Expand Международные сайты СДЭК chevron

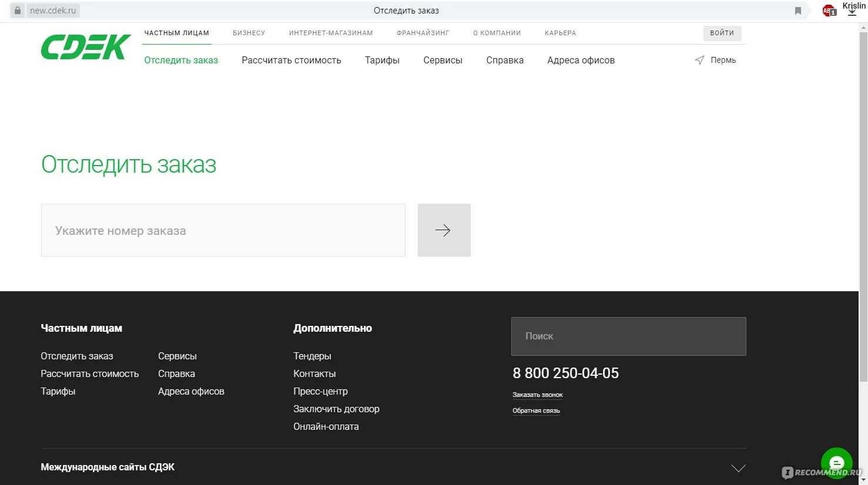pyautogui.click(x=738, y=468)
